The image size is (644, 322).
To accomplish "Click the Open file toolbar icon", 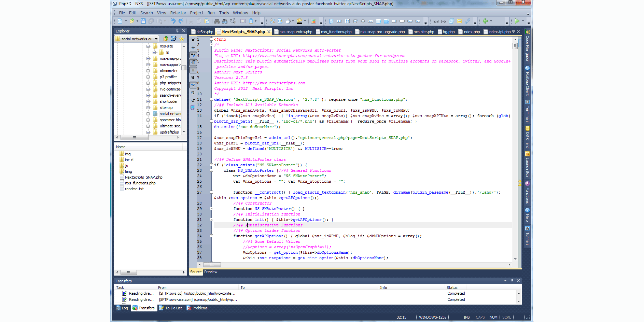I will point(132,21).
